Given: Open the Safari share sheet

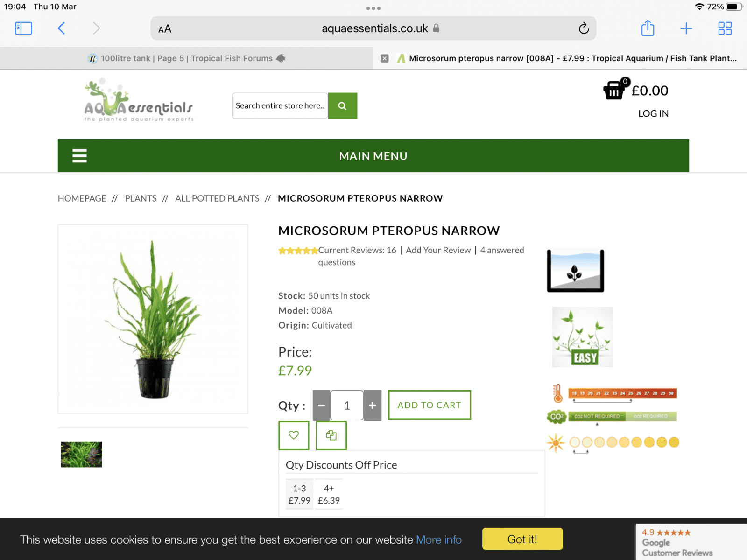Looking at the screenshot, I should coord(648,28).
